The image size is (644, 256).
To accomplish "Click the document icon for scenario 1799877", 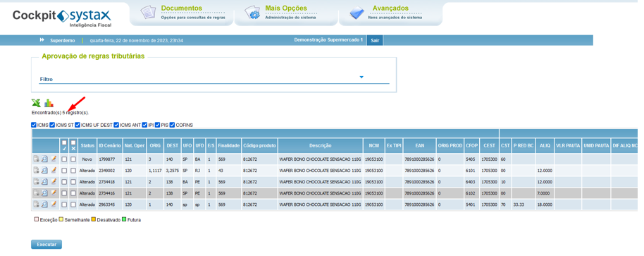I will [36, 159].
